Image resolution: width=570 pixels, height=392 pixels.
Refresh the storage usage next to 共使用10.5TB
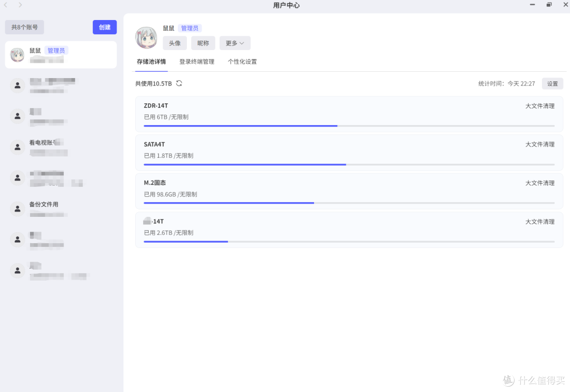pyautogui.click(x=179, y=83)
